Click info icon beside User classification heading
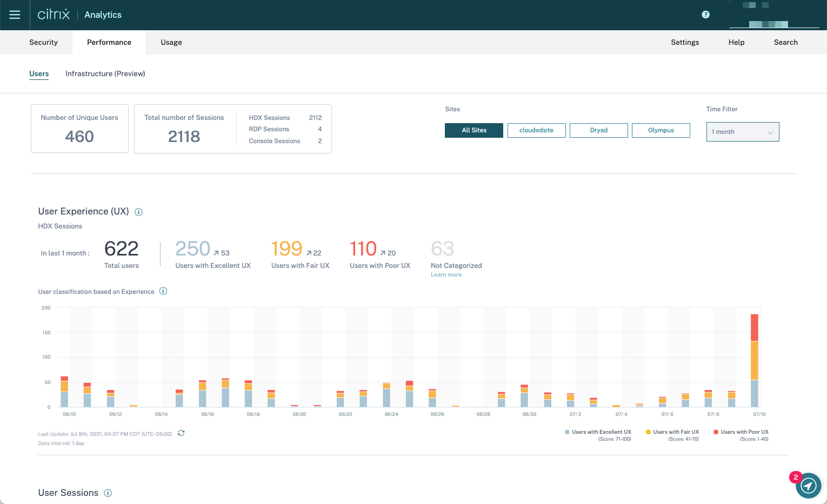Viewport: 827px width, 504px height. click(163, 291)
